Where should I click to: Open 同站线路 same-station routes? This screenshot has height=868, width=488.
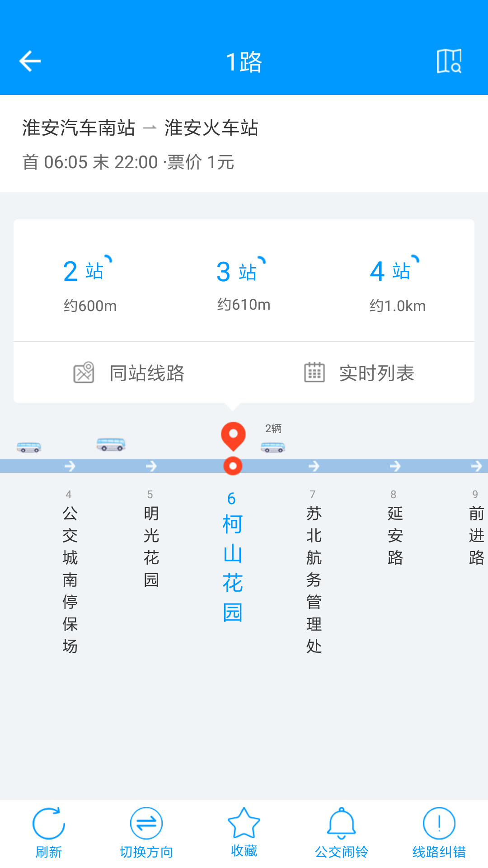tap(129, 373)
